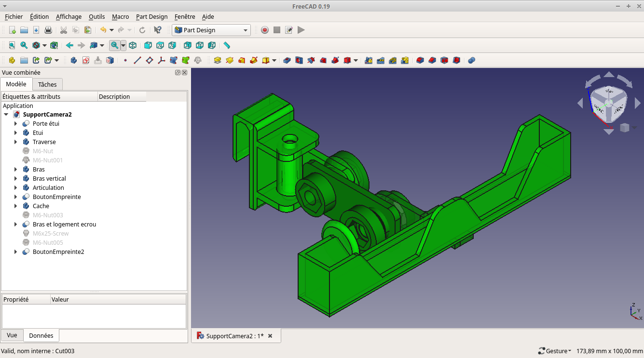Close the SupportCamera2 document tab

270,336
